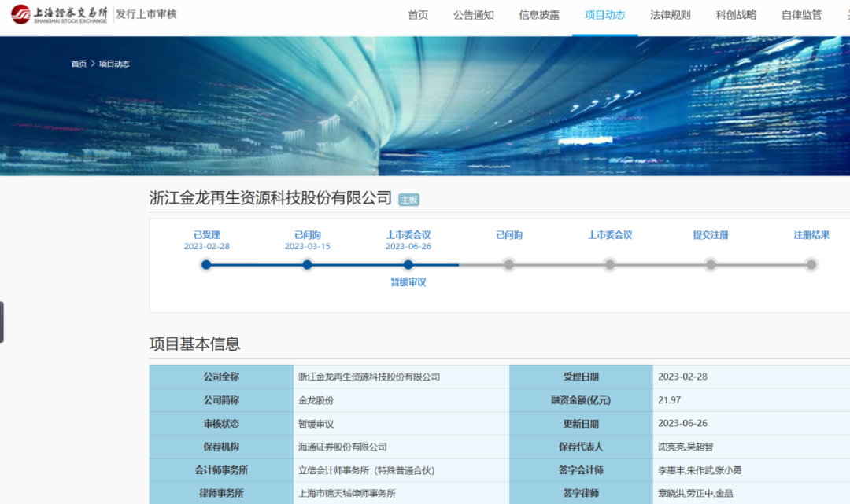
Task: Select the 项目动态 navigation tab
Action: click(605, 15)
